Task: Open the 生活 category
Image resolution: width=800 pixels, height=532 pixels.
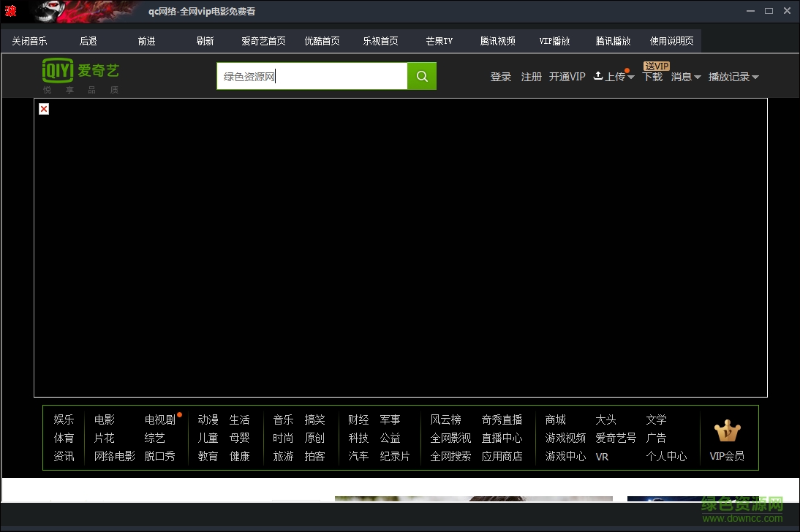Action: click(x=239, y=419)
